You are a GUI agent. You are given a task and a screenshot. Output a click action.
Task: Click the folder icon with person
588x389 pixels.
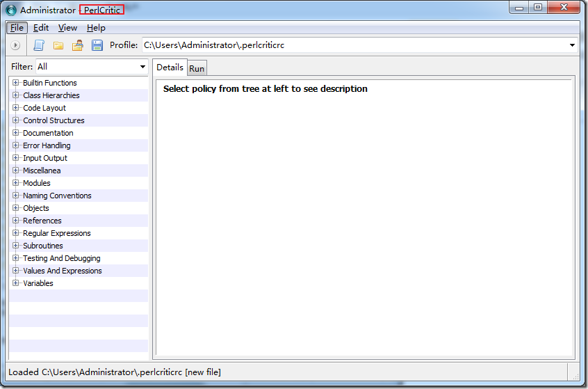[78, 45]
